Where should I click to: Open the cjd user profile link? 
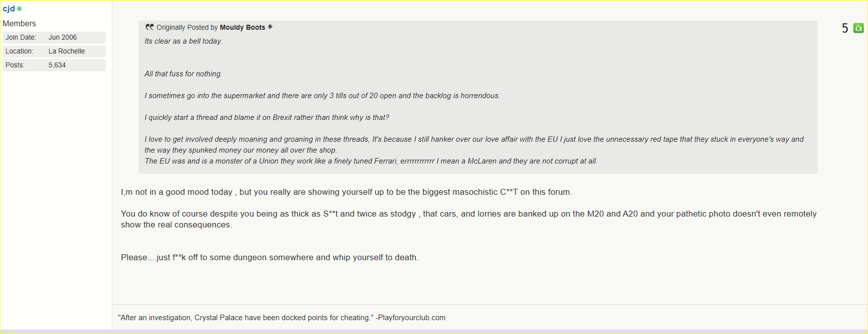(x=9, y=8)
